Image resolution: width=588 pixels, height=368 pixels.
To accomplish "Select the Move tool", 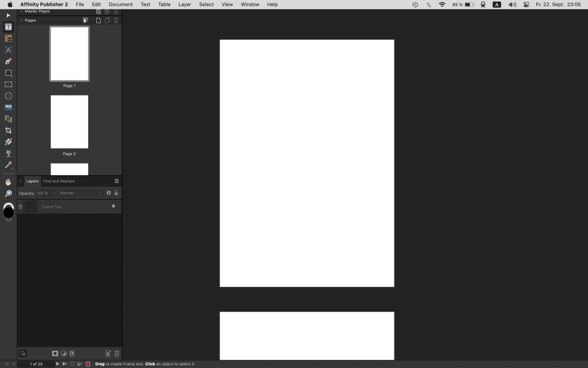I will [8, 15].
